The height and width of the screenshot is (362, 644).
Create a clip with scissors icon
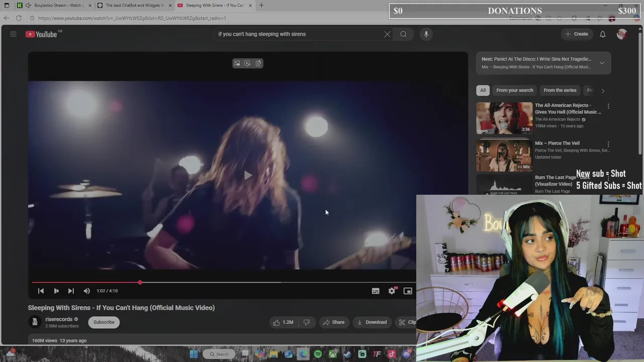(407, 322)
